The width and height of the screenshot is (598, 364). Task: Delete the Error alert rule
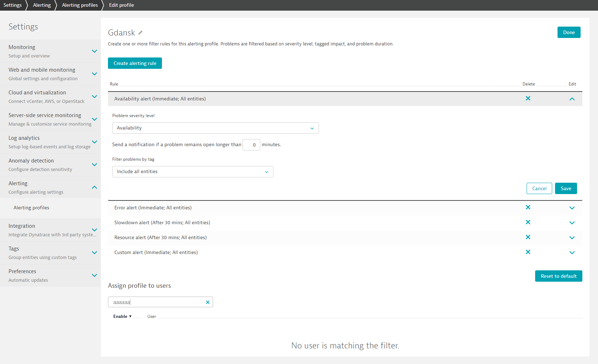[x=528, y=208]
